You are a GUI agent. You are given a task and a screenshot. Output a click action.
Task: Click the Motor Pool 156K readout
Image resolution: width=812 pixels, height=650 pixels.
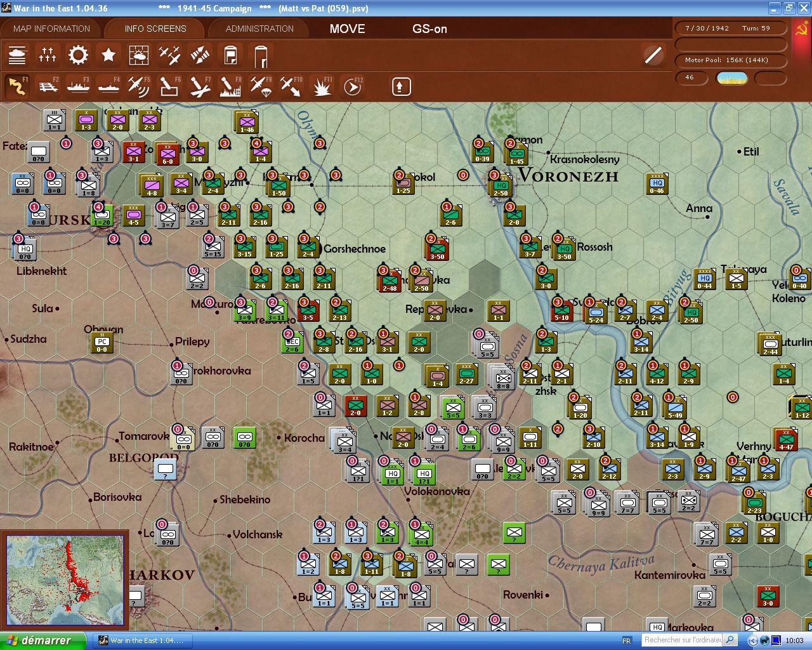[730, 60]
